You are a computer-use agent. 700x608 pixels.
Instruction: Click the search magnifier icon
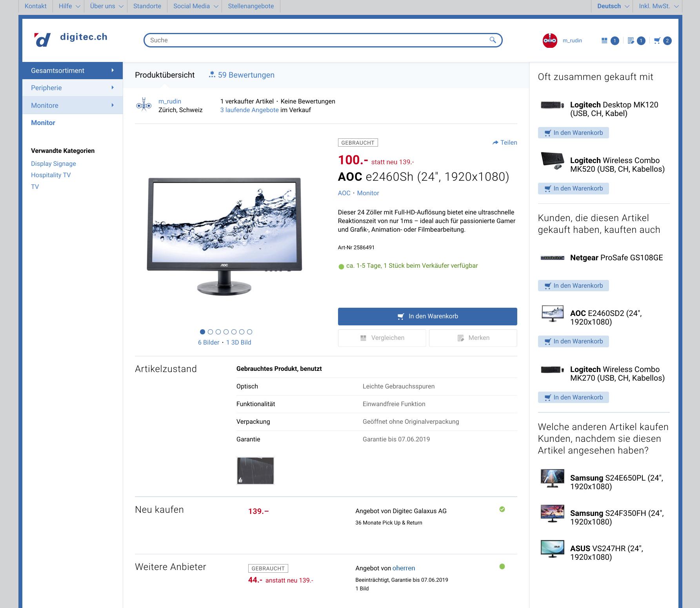click(x=493, y=40)
